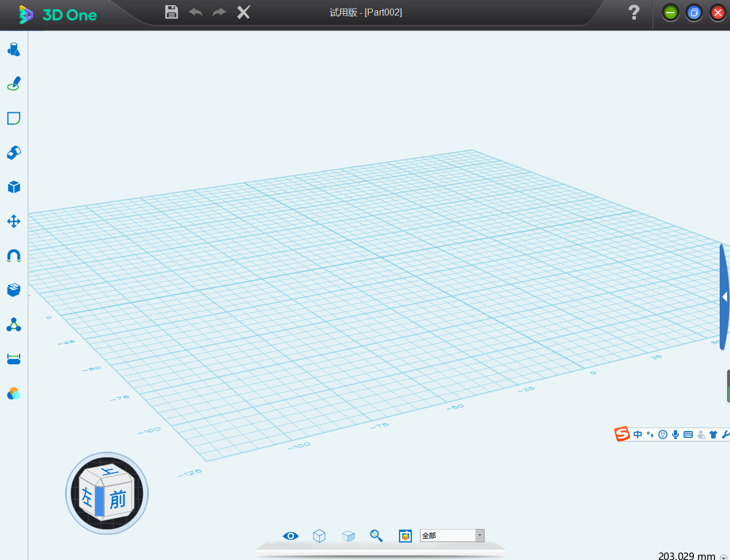Click the Sogou input method S logo
This screenshot has height=560, width=730.
pos(622,434)
